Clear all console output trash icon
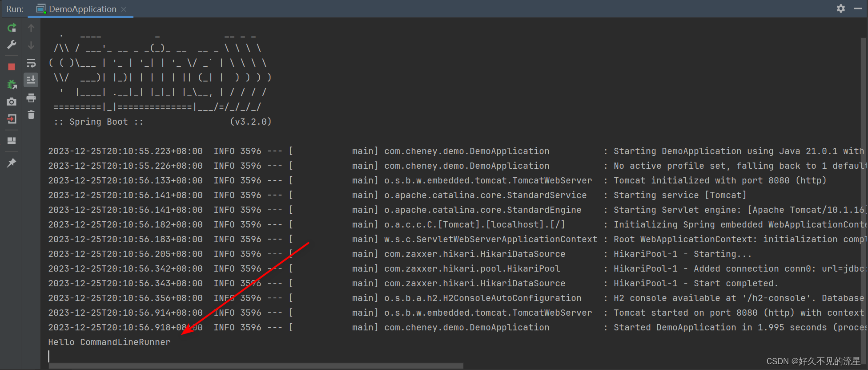868x370 pixels. [31, 115]
